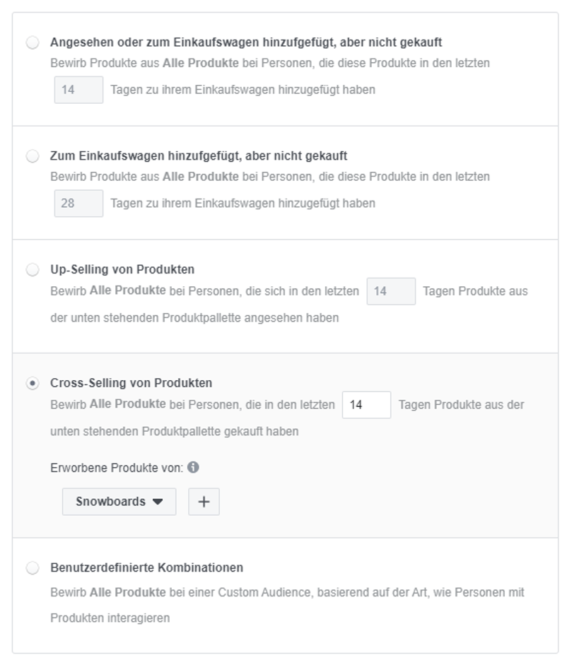567x660 pixels.
Task: Click the Custom Audience description text
Action: (287, 605)
